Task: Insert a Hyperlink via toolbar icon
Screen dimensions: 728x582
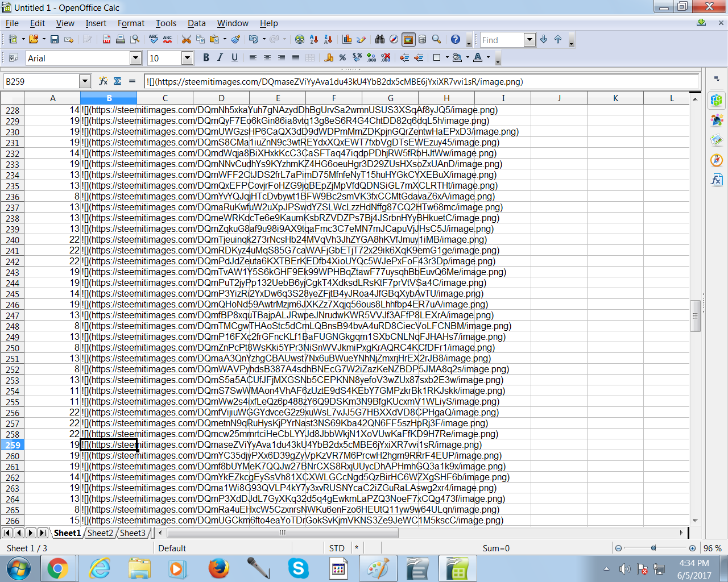Action: [x=300, y=39]
